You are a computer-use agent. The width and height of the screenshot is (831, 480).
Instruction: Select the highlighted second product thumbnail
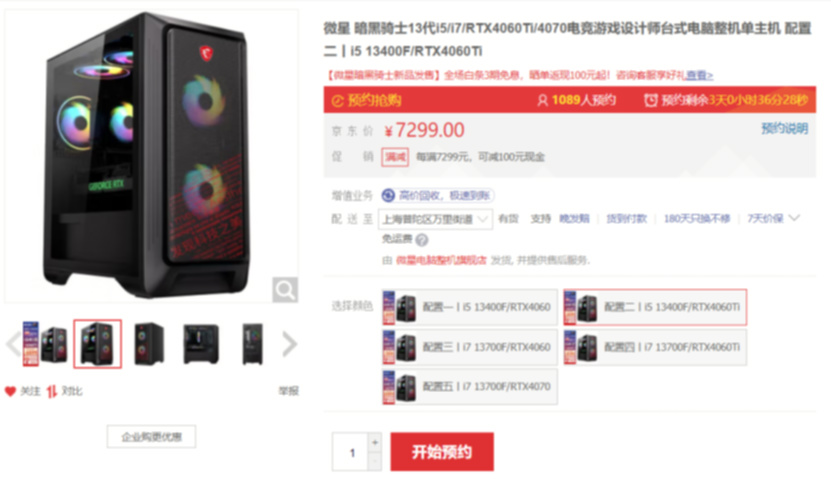pyautogui.click(x=98, y=344)
